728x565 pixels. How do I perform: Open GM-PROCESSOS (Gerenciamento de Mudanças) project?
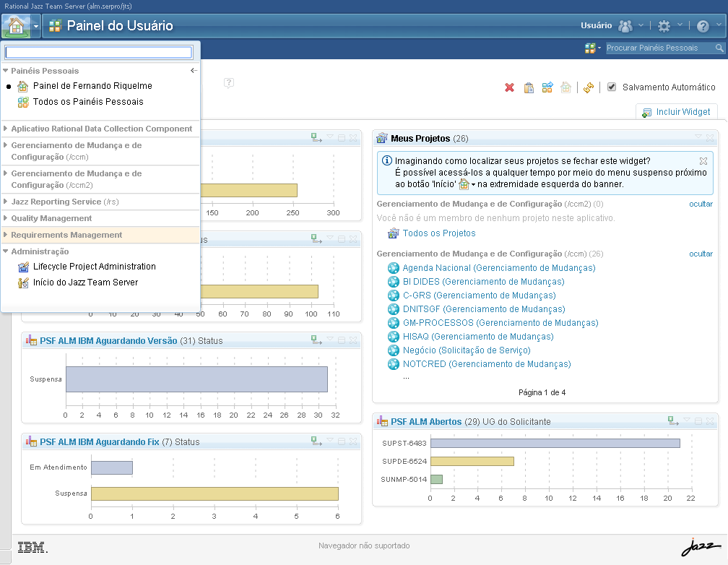(x=500, y=323)
